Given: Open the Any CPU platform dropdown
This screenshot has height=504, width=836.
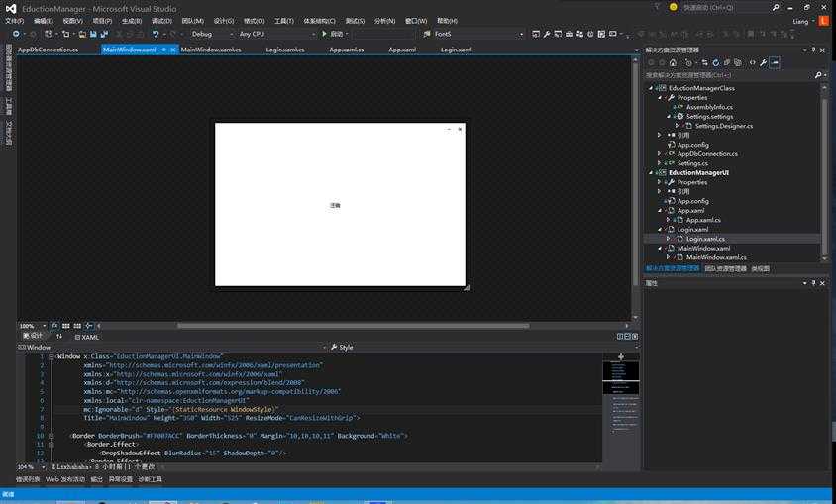Looking at the screenshot, I should click(277, 34).
